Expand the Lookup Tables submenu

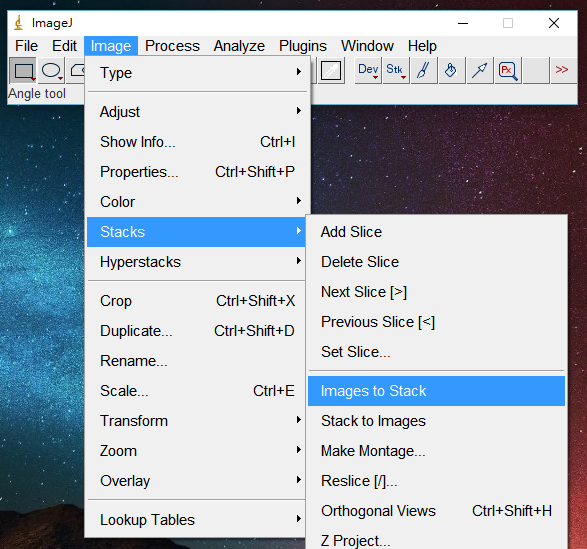coord(197,519)
